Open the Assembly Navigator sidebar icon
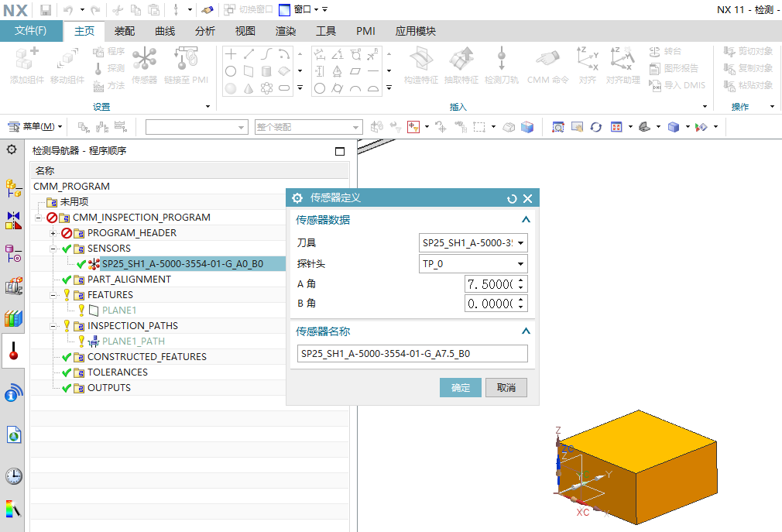Screen dimensions: 782x532 click(x=13, y=188)
